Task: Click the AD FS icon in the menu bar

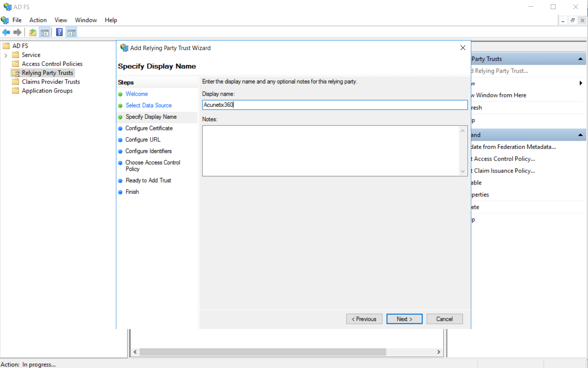Action: point(5,20)
